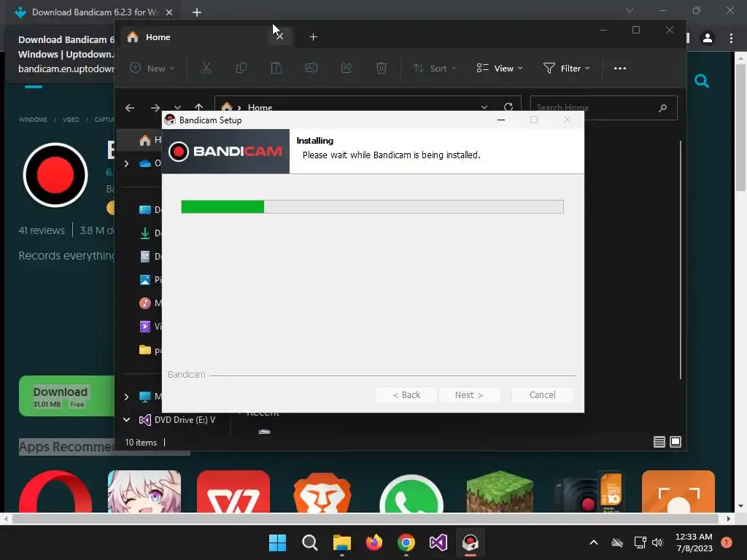The width and height of the screenshot is (747, 560).
Task: Show hidden system tray icons
Action: [x=594, y=542]
